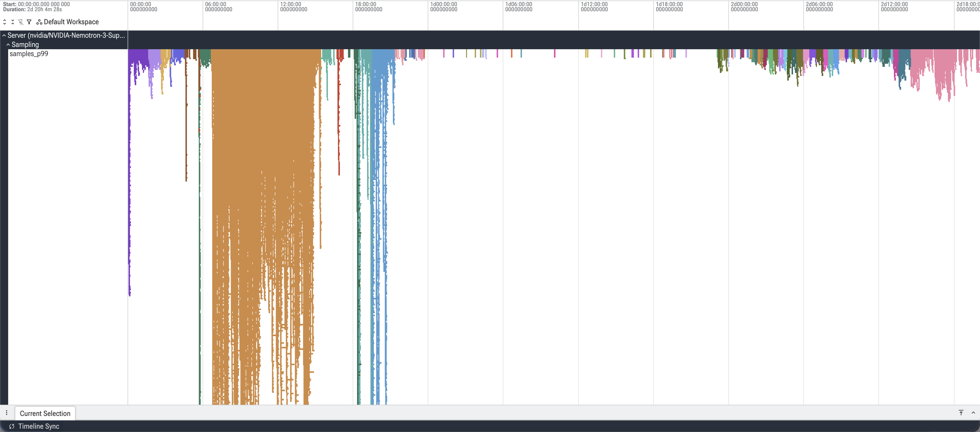Click the Duration 2d 20h 4m 28s text
This screenshot has height=432, width=980.
coord(32,9)
